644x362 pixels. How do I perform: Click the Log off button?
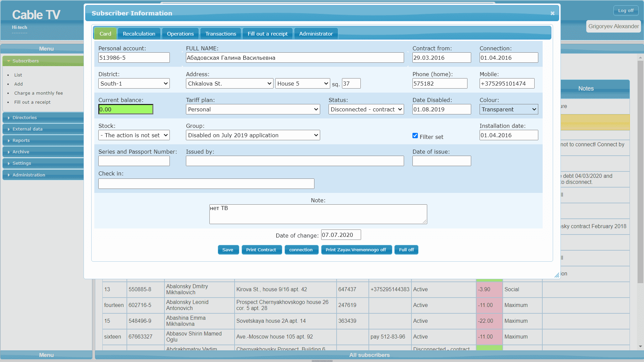pyautogui.click(x=626, y=11)
